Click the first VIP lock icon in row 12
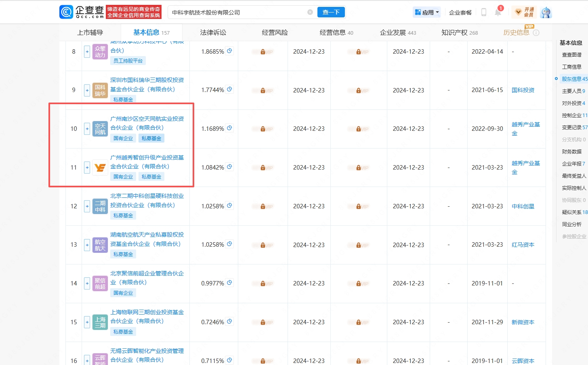Viewport: 588px width, 365px height. click(263, 207)
